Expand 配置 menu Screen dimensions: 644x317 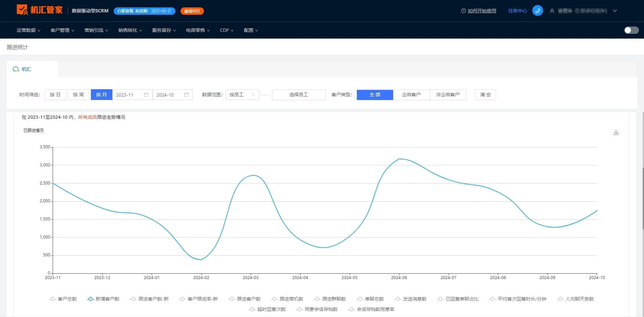point(251,30)
